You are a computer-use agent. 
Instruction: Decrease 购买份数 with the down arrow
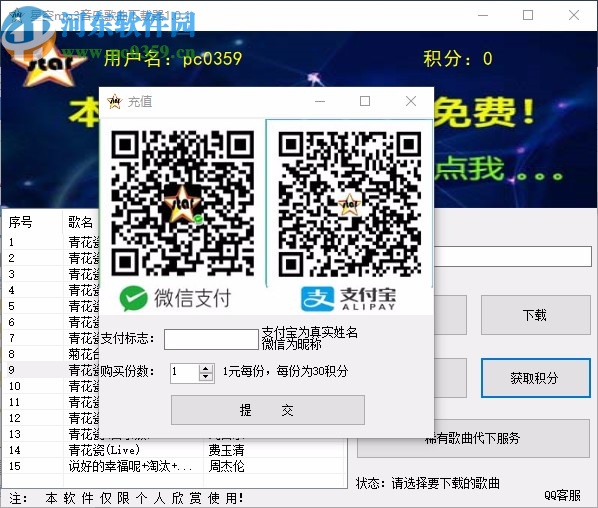click(x=206, y=377)
